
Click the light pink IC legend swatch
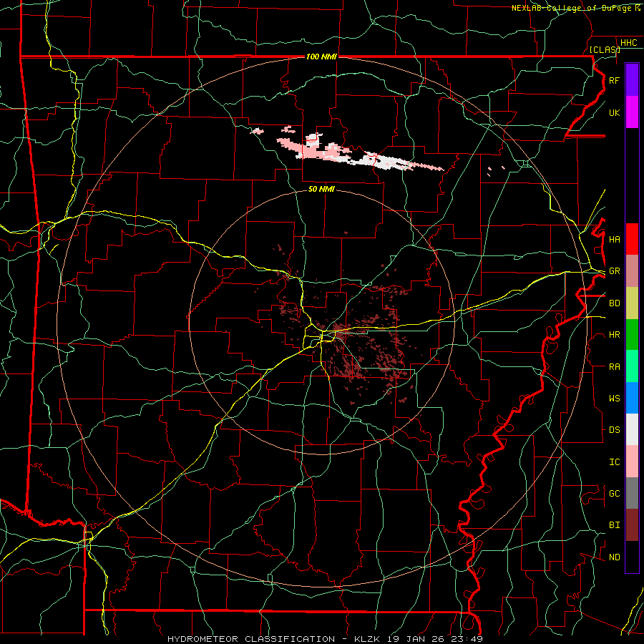click(632, 462)
